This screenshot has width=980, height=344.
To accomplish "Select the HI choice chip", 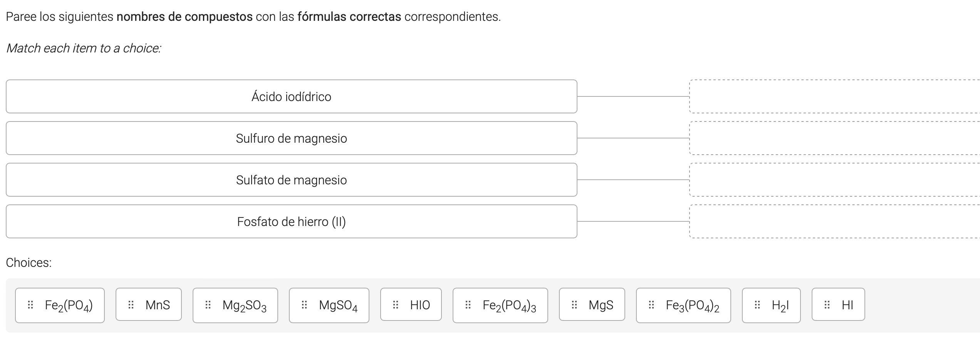I will tap(839, 305).
